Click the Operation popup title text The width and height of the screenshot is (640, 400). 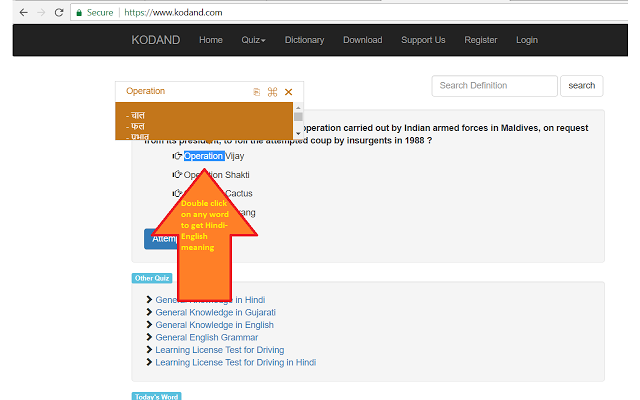[x=145, y=91]
